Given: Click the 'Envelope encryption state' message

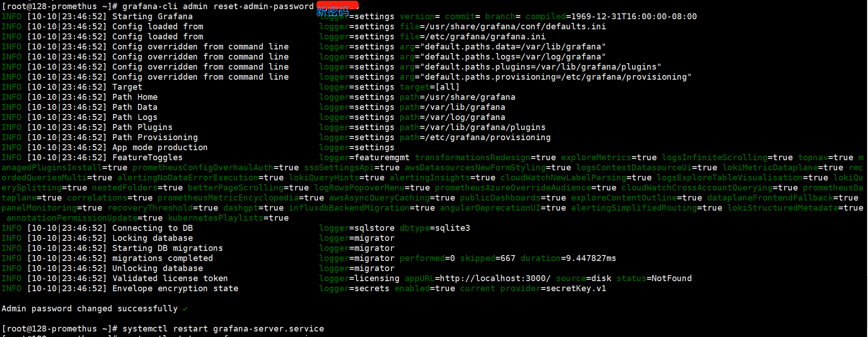Looking at the screenshot, I should point(175,288).
